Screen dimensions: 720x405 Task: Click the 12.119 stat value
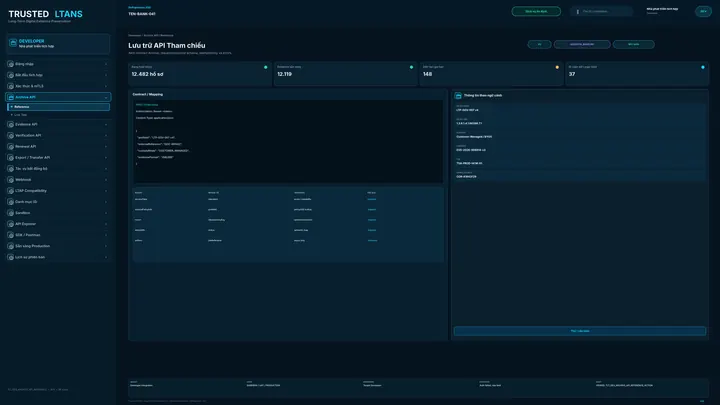284,74
